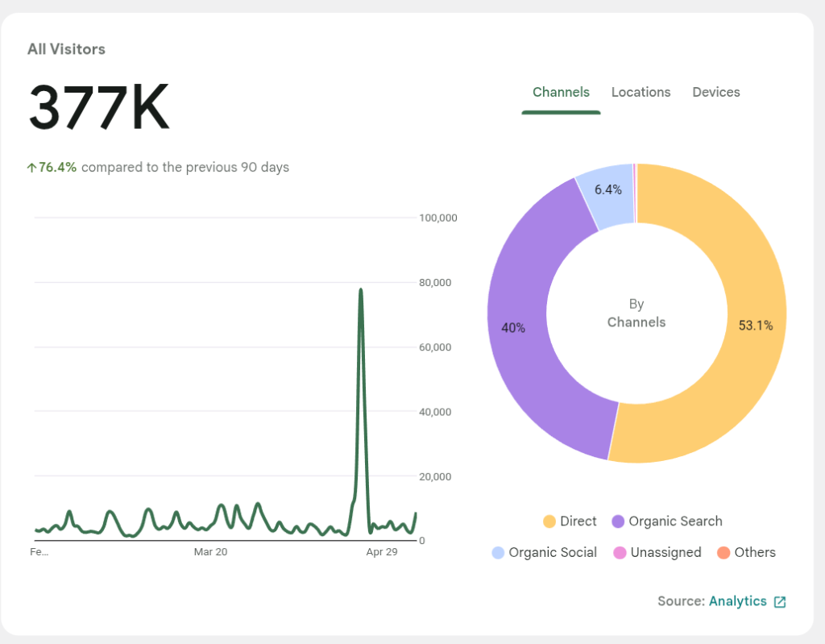Click the 377K total visitors figure
Image resolution: width=825 pixels, height=644 pixels.
[x=99, y=107]
